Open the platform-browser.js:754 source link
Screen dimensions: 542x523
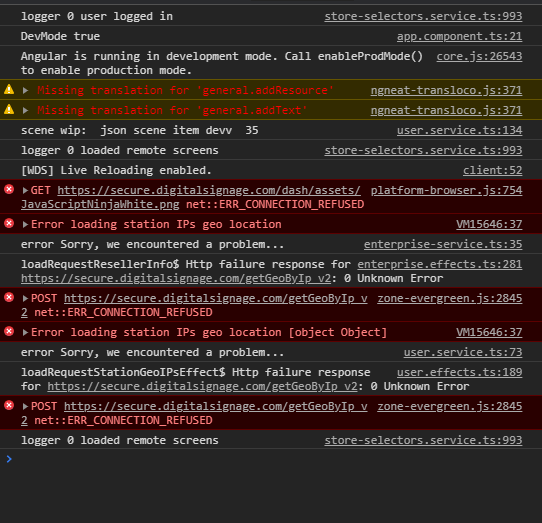446,190
